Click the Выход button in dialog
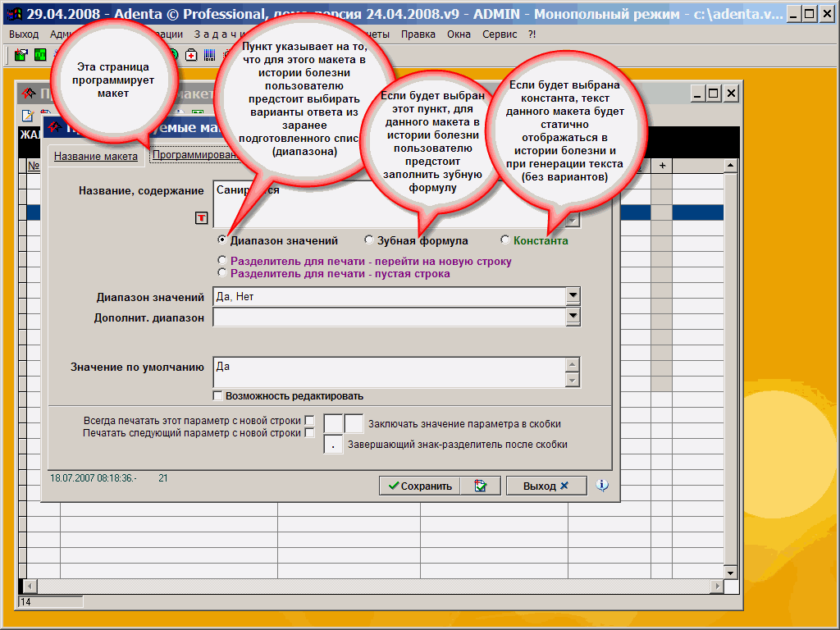 pyautogui.click(x=546, y=486)
